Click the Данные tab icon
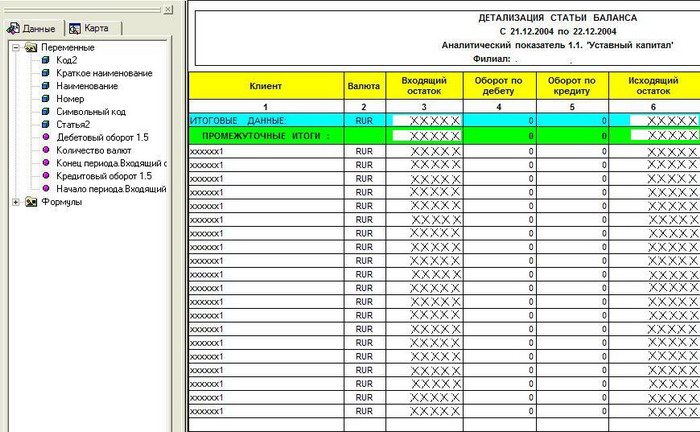Viewport: 700px width, 432px height. point(13,28)
